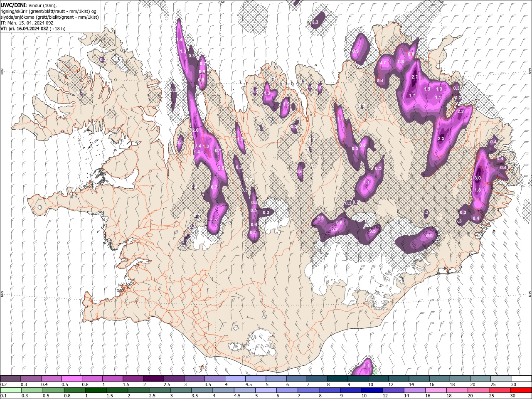Select the dark teal snow swatch between 9 and 10

point(357,379)
